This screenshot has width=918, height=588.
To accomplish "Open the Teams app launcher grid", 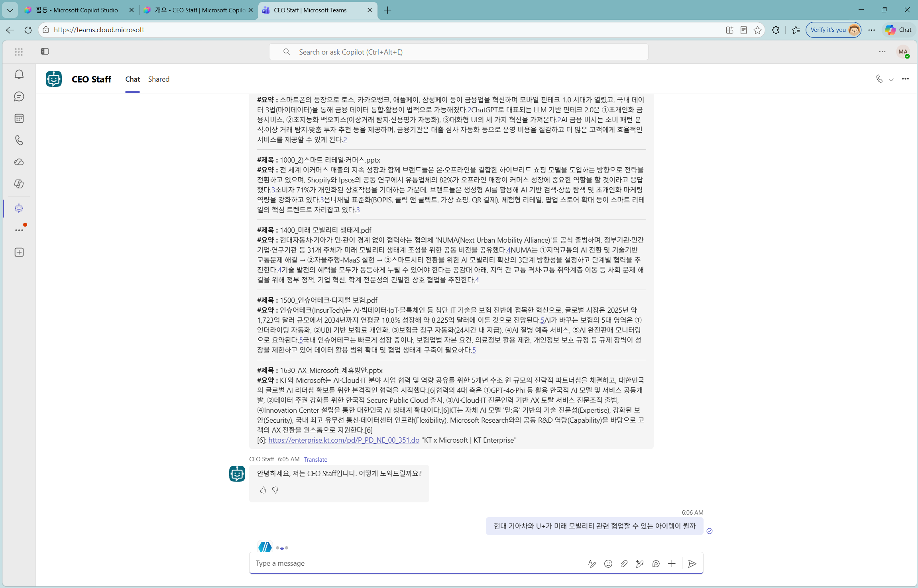I will coord(19,52).
